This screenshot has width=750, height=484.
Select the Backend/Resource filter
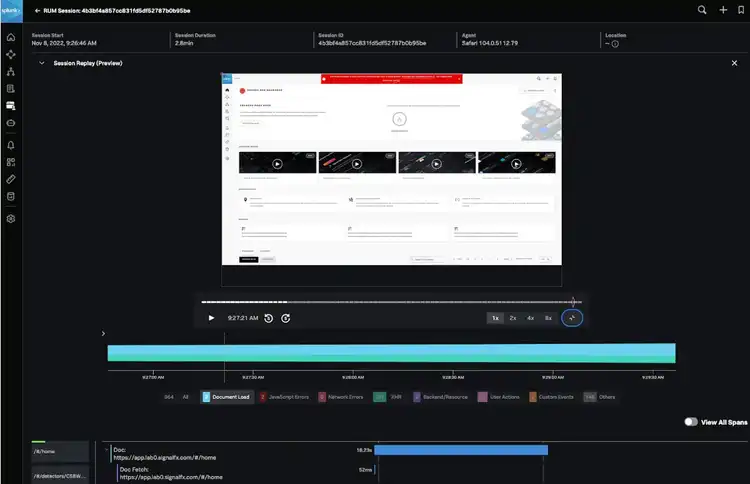click(x=441, y=397)
